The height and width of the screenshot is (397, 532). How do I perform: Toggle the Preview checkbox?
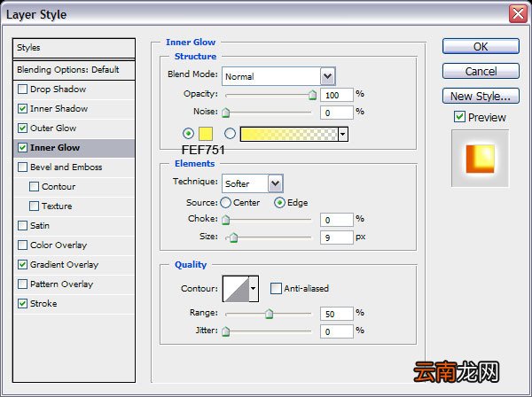pyautogui.click(x=459, y=117)
